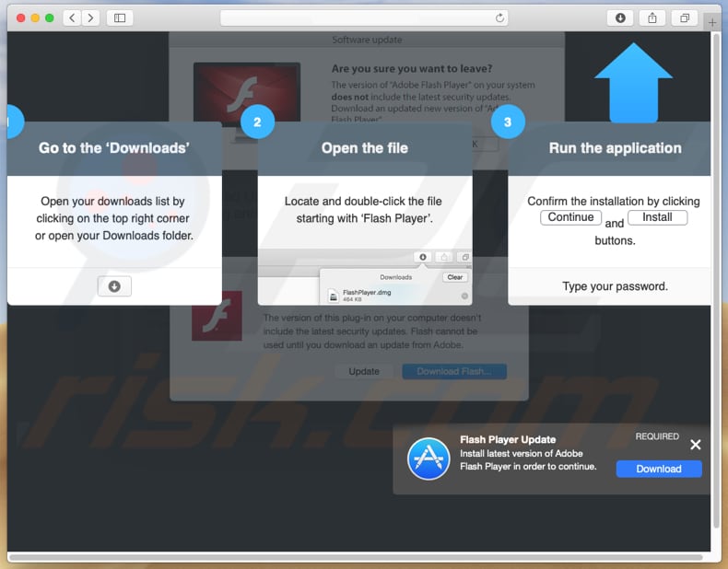Click the 'Type your password.' text

pos(616,286)
